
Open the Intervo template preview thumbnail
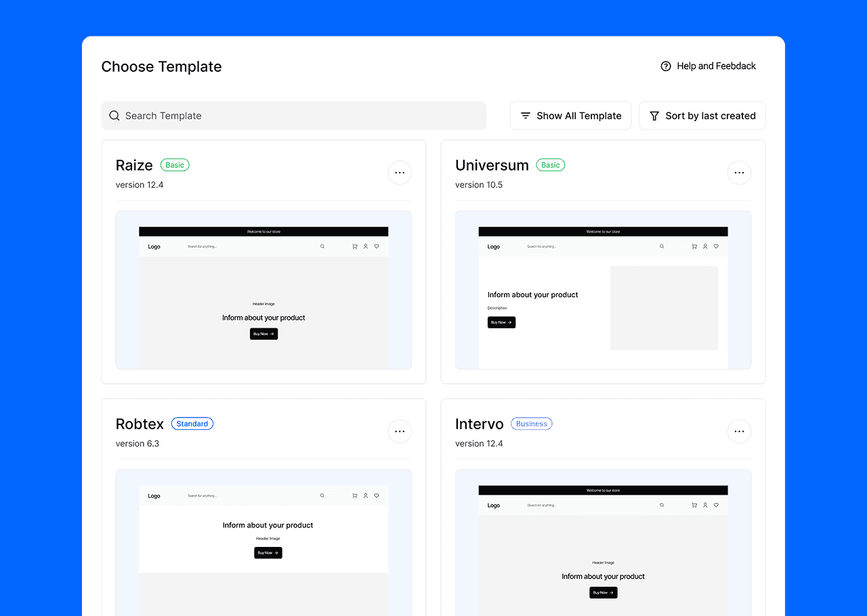[603, 542]
